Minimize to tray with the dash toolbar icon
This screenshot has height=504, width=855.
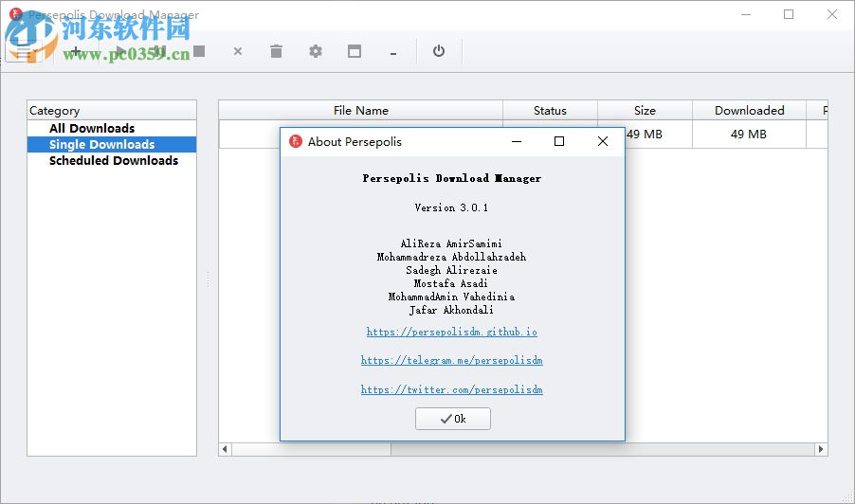pos(393,53)
